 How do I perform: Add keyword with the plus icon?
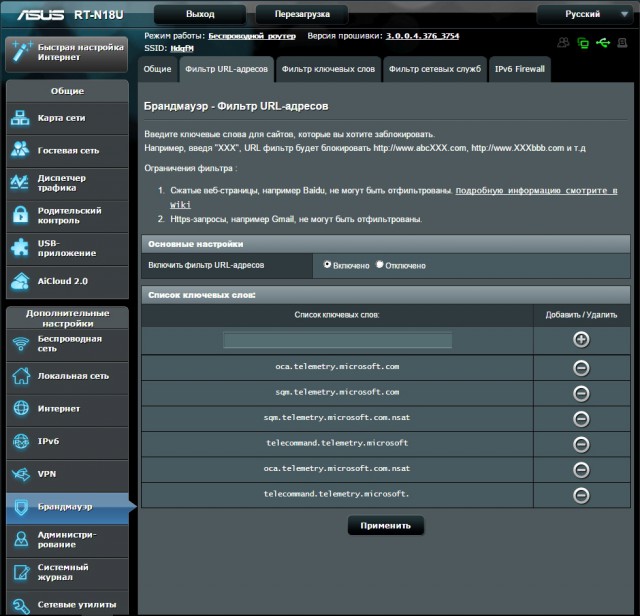pos(581,340)
